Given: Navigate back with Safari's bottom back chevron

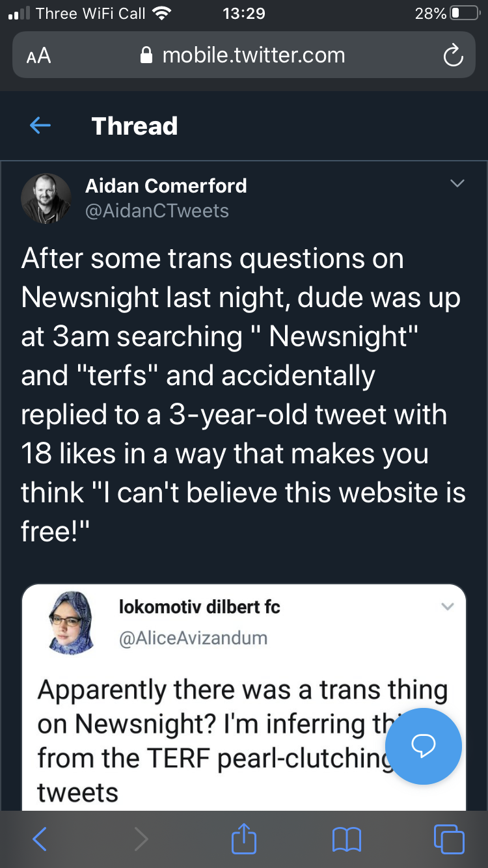Looking at the screenshot, I should point(40,839).
